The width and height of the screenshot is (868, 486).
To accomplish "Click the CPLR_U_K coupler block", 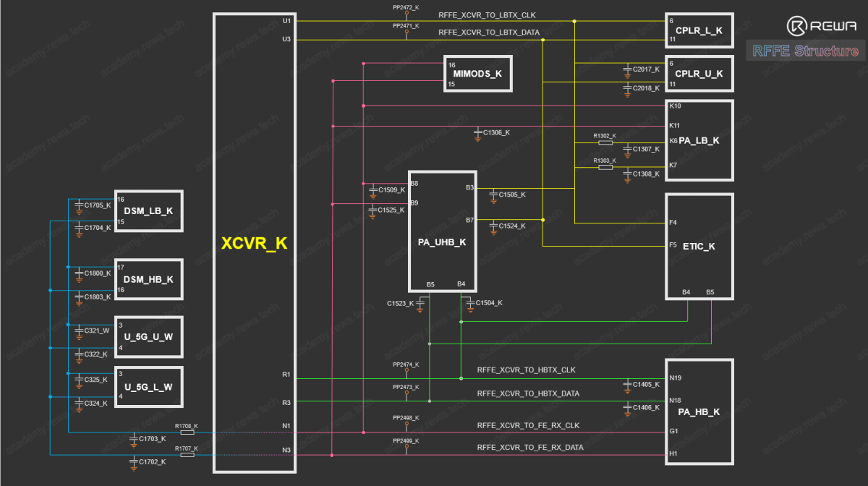I will [x=699, y=74].
